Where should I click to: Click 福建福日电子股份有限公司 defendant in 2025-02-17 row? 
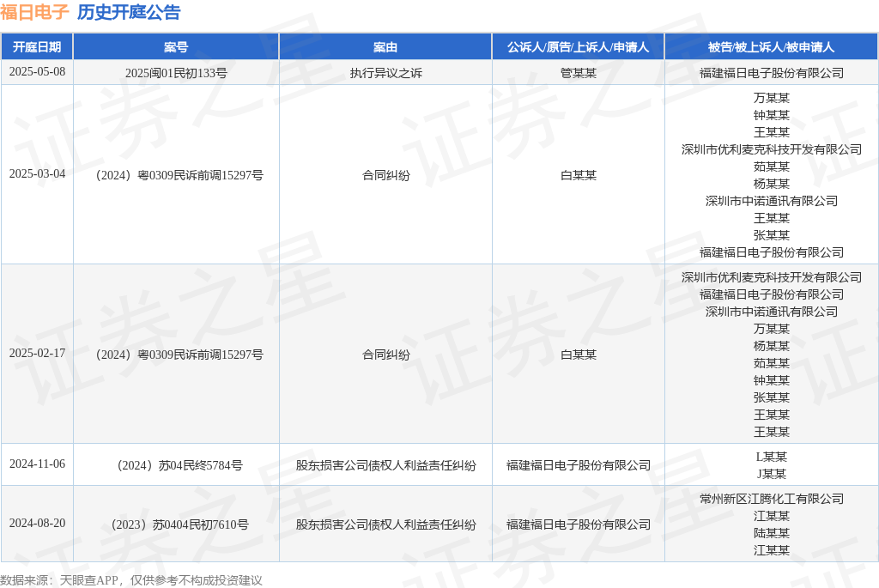coord(772,294)
